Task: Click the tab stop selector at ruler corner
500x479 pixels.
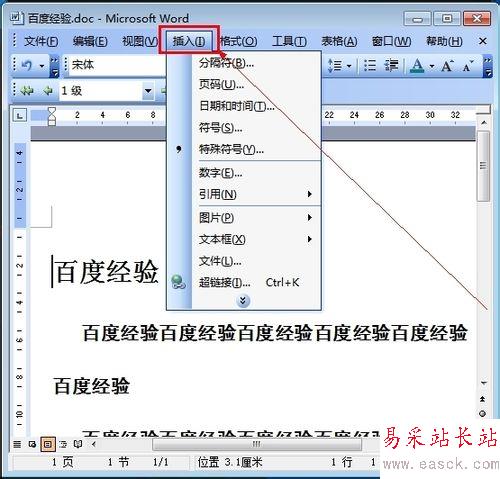Action: 20,116
